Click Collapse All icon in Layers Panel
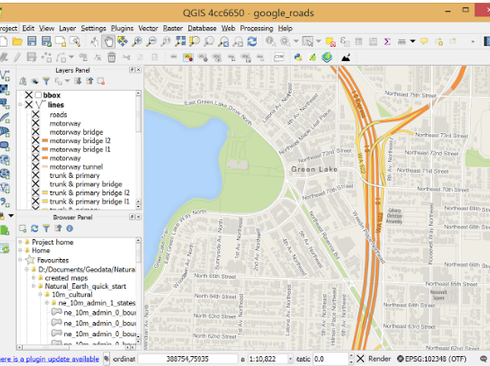 [90, 81]
